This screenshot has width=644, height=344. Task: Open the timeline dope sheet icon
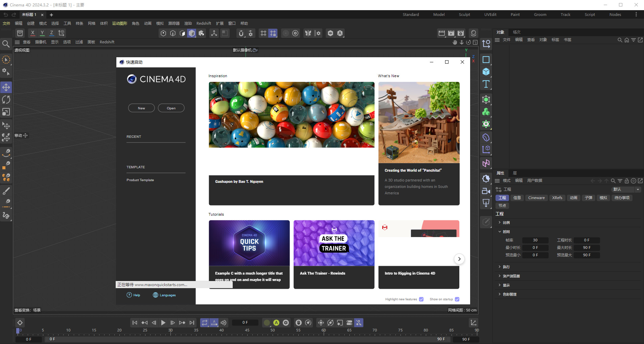point(474,323)
